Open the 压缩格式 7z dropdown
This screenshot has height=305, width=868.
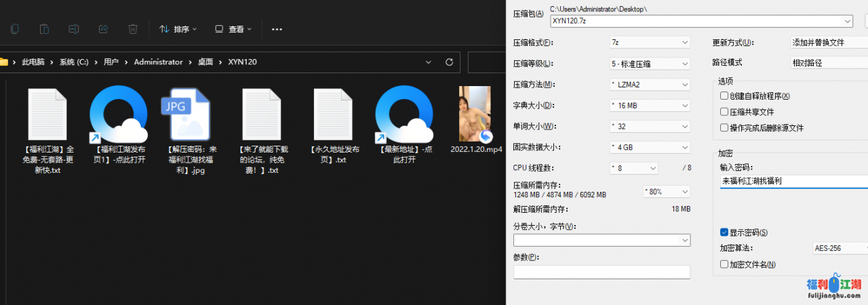[649, 42]
